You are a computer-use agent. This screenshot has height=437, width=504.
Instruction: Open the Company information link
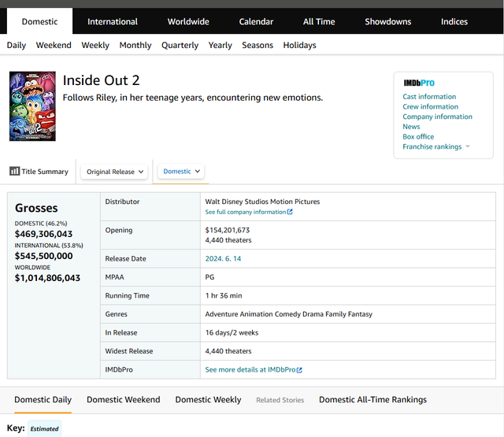(x=437, y=117)
